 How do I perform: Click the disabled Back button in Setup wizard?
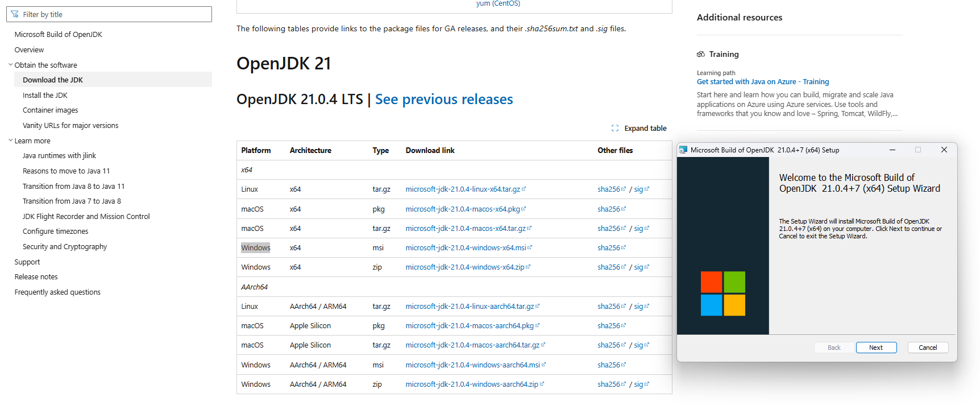(834, 348)
